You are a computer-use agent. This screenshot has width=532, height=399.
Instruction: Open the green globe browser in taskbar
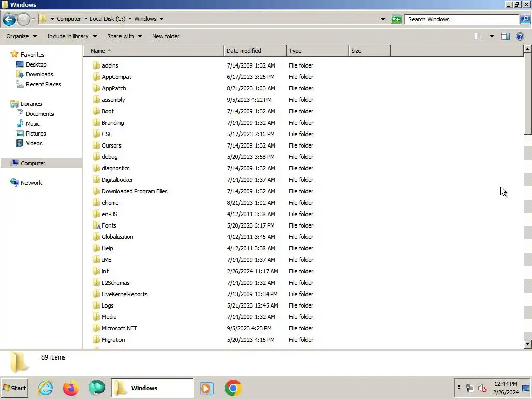[x=97, y=388]
